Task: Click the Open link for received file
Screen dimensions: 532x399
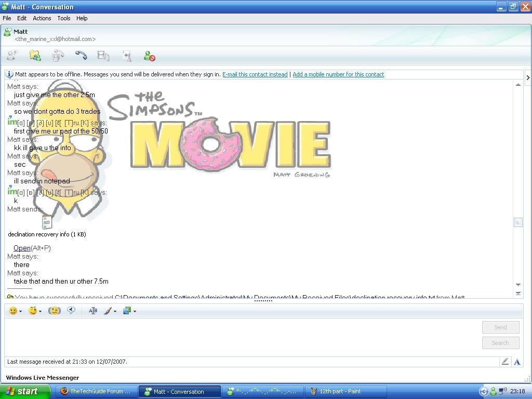Action: coord(22,248)
